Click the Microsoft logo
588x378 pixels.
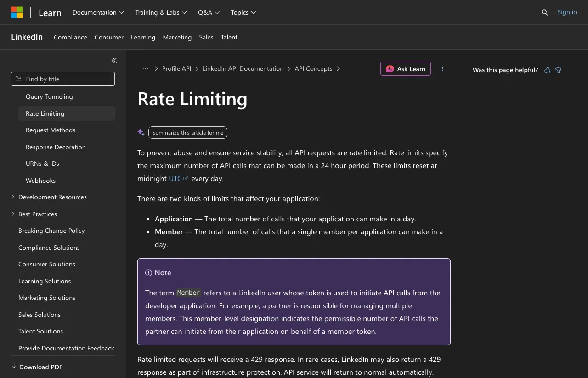coord(17,12)
